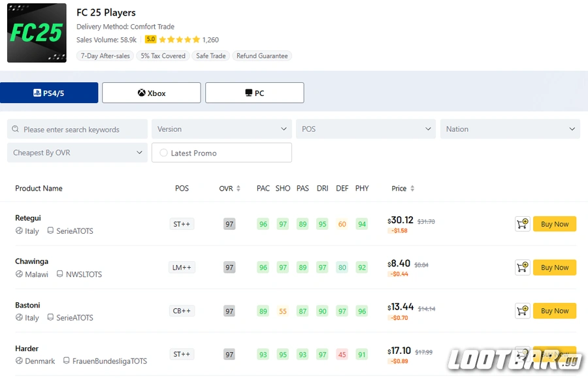This screenshot has width=588, height=378.
Task: Click Buy Now for Chawinga
Action: pos(555,268)
